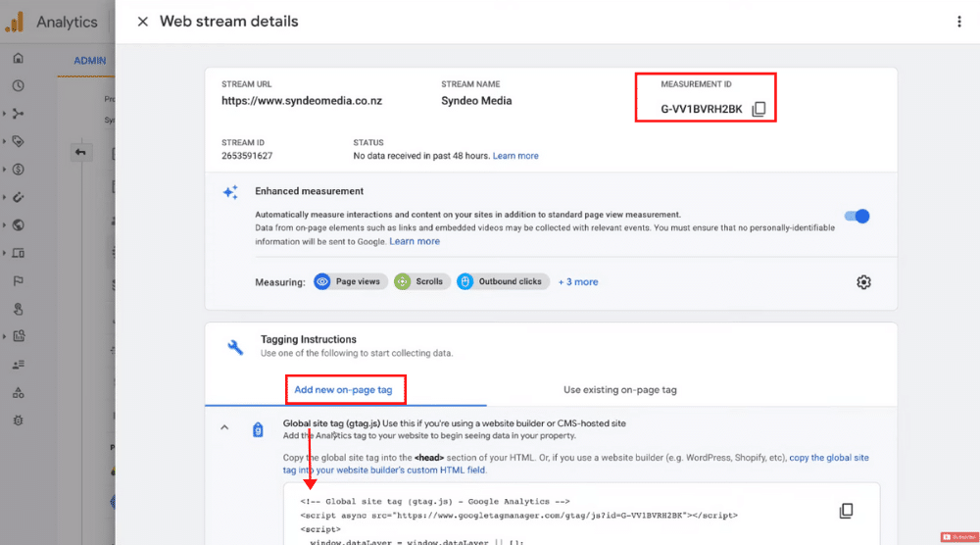
Task: Click the Enhanced measurement heading
Action: 309,191
